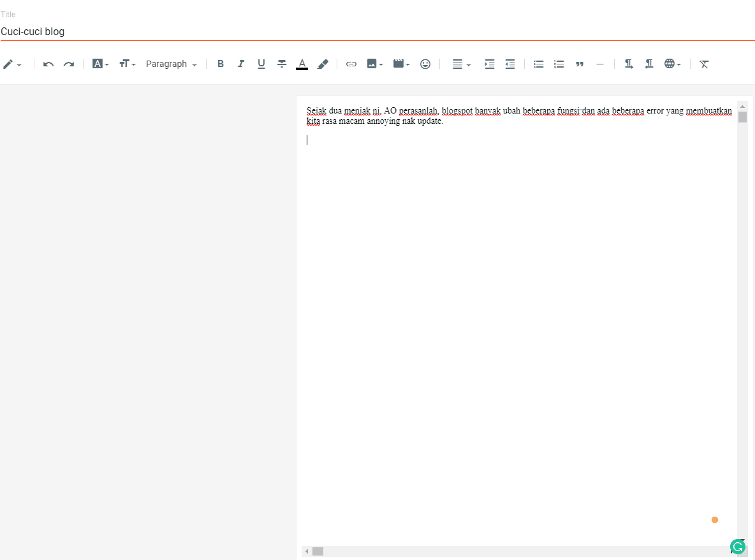Open the text alignment dropdown

click(x=461, y=64)
